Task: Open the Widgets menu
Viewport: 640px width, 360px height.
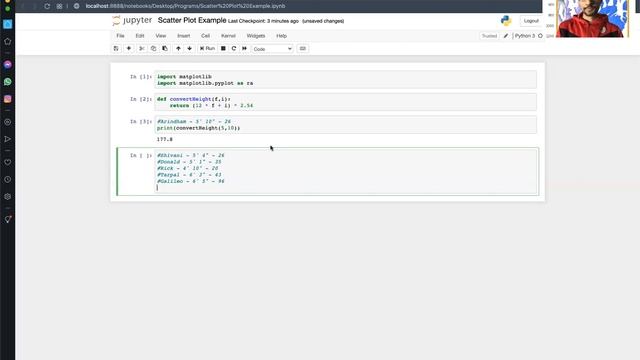Action: [256, 36]
